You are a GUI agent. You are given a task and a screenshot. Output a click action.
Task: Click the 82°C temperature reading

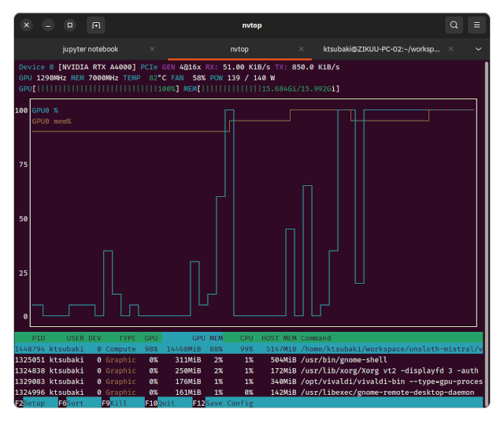(157, 78)
